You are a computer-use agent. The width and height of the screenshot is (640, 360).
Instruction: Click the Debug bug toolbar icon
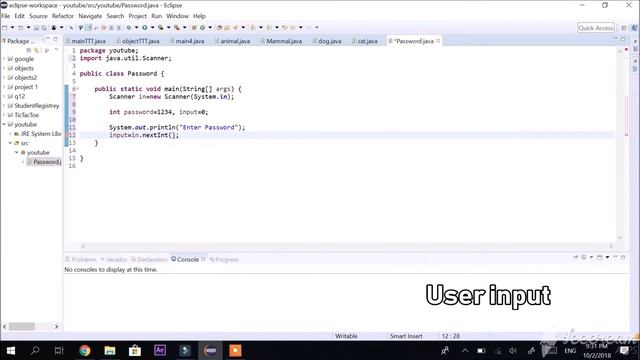tap(129, 27)
